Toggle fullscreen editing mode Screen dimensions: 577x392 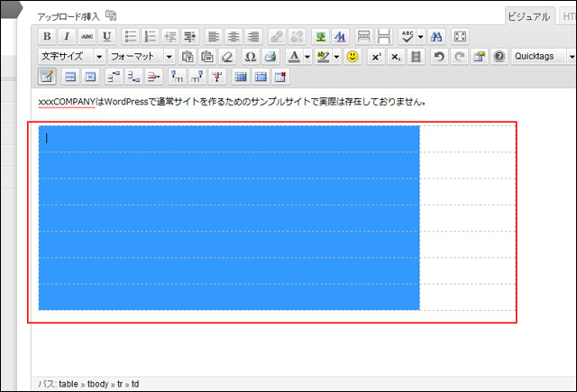tap(460, 36)
